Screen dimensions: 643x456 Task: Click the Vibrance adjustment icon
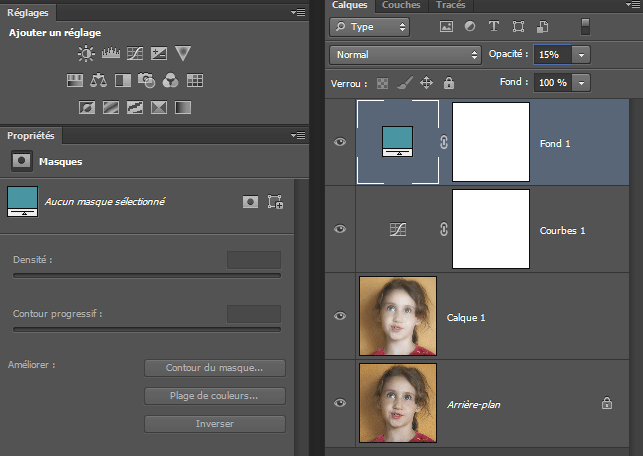click(182, 53)
